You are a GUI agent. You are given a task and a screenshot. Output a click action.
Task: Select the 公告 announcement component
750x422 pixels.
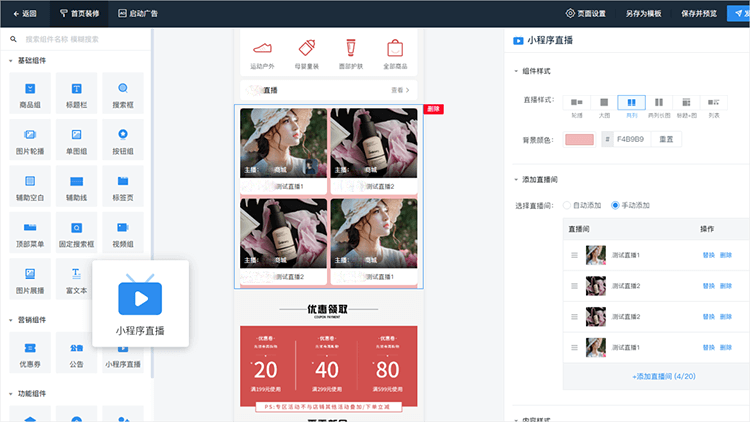[76, 352]
